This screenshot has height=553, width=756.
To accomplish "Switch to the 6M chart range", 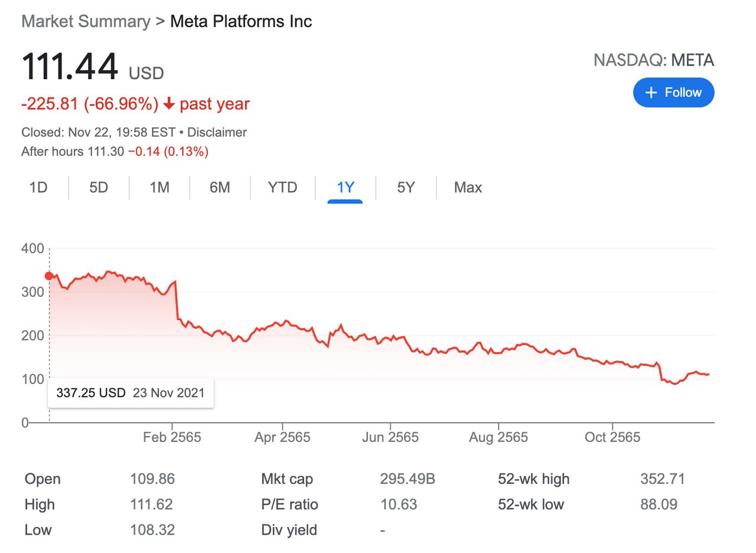I will 220,188.
